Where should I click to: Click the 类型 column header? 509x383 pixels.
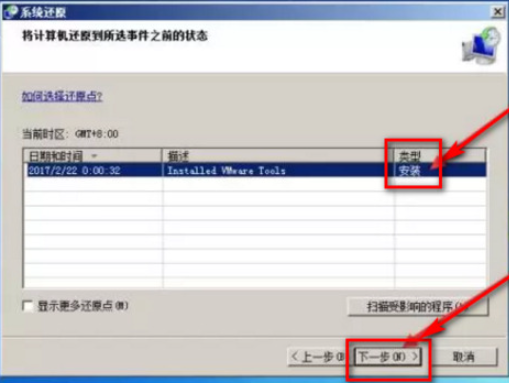pos(439,156)
